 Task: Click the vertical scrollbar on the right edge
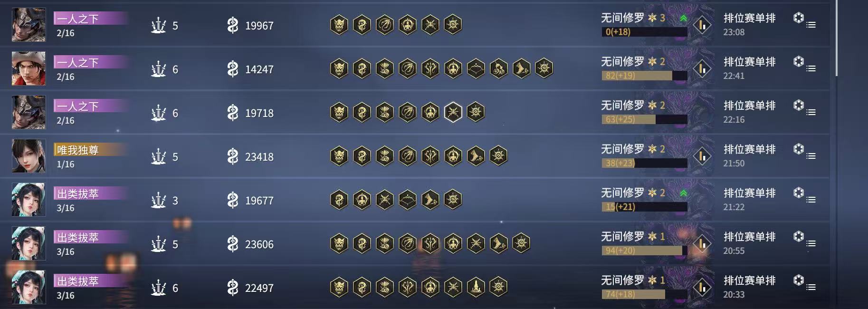[x=837, y=38]
